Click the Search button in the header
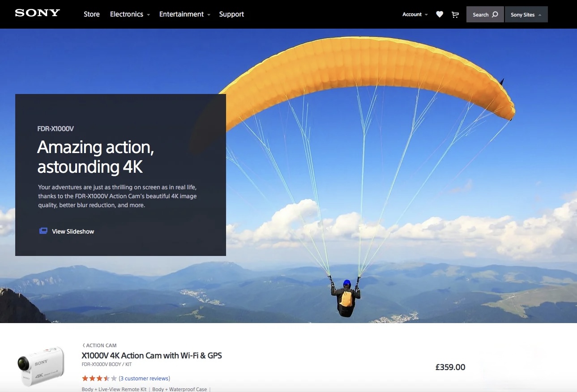Screen dimensions: 577x392 (485, 14)
